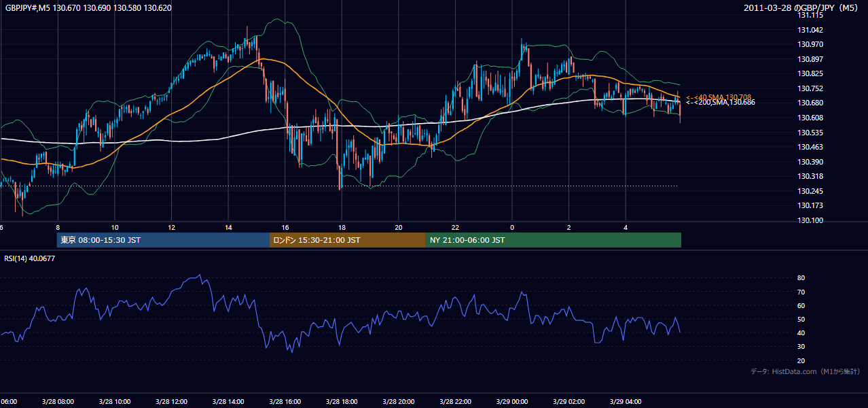Click the 130.245 price axis label

coord(810,191)
